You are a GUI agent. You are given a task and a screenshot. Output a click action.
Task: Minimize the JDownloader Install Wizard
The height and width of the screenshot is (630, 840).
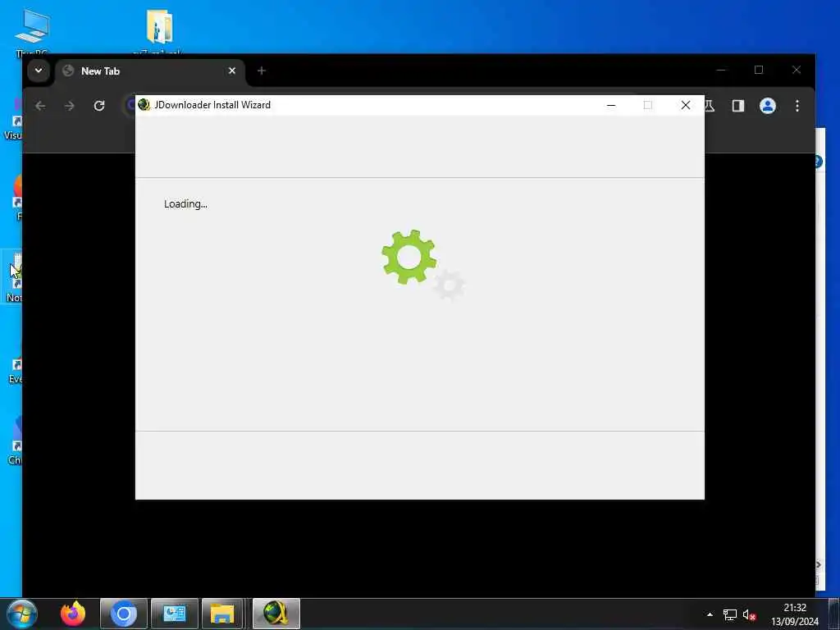point(610,105)
